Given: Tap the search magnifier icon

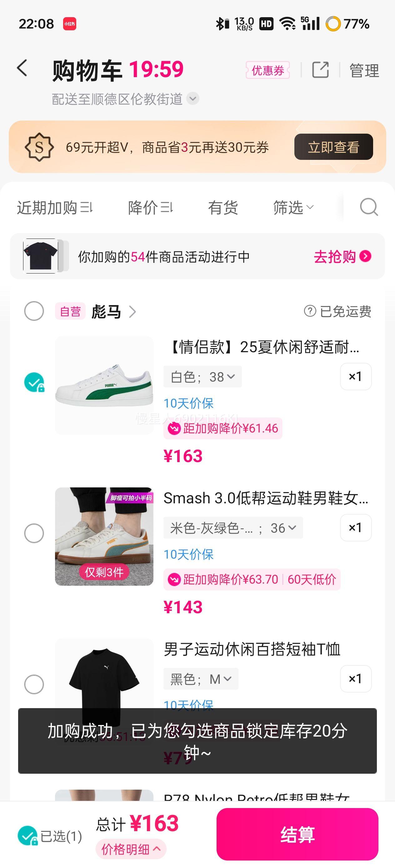Looking at the screenshot, I should tap(368, 207).
